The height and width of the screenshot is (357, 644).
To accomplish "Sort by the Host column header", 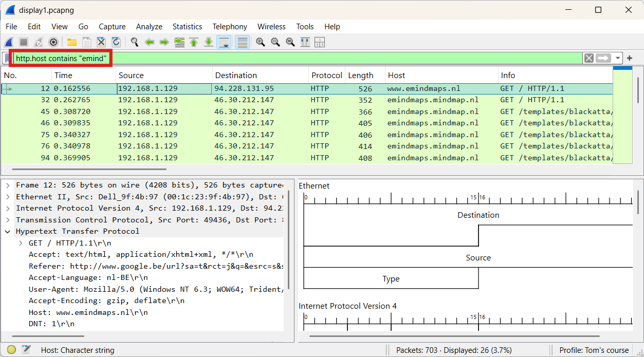I will click(x=441, y=76).
